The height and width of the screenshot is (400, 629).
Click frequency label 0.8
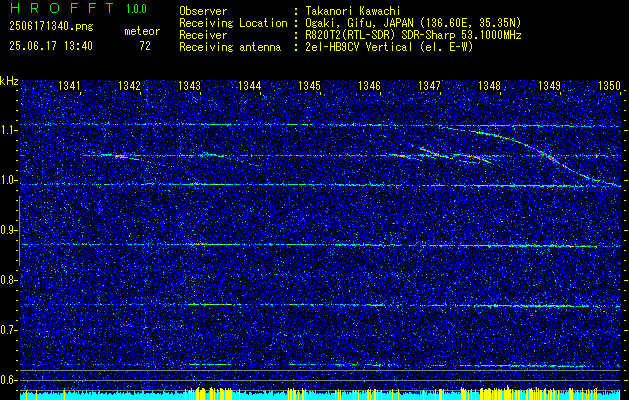point(8,280)
